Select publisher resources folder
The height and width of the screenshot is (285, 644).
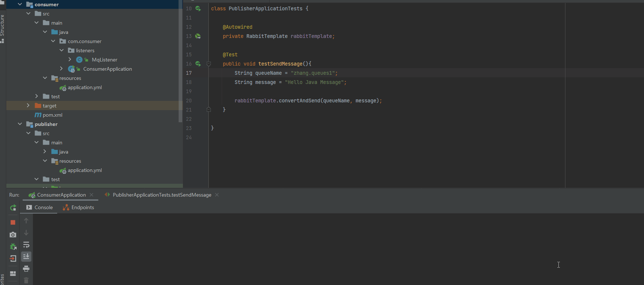(70, 161)
